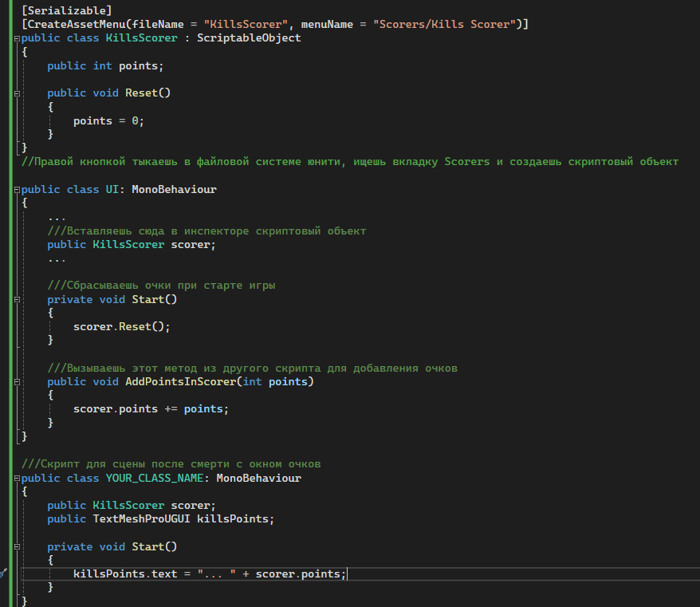This screenshot has width=700, height=607.
Task: Click 'killsPoints.text' on the highlighted line
Action: point(125,574)
